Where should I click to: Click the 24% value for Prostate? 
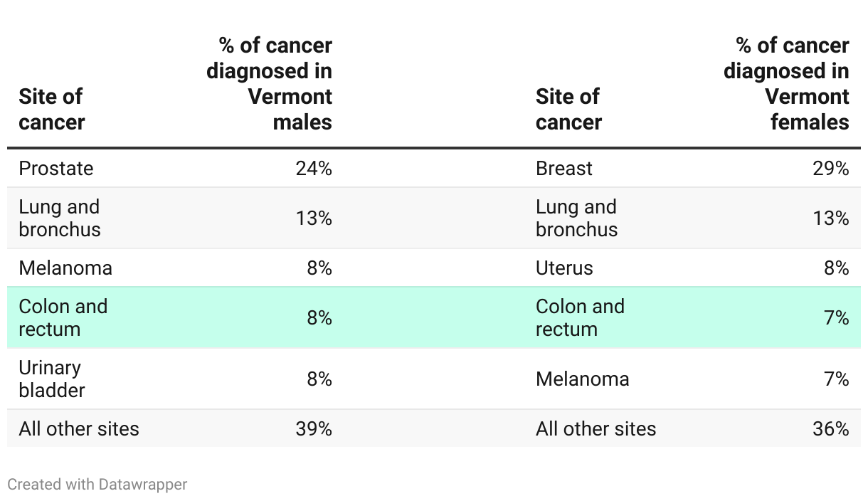pos(314,169)
